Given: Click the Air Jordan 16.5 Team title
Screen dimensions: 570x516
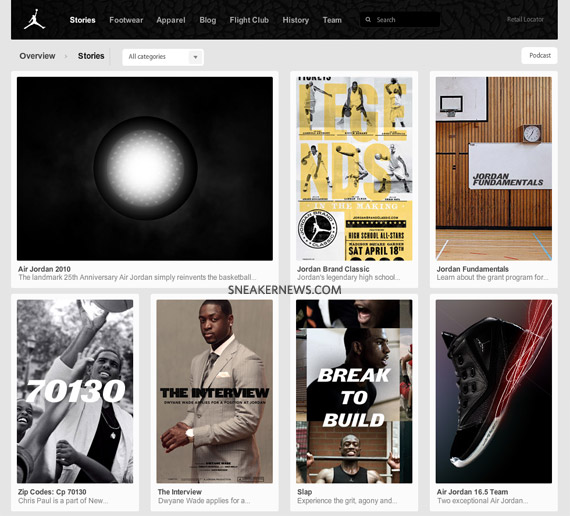Looking at the screenshot, I should click(472, 492).
